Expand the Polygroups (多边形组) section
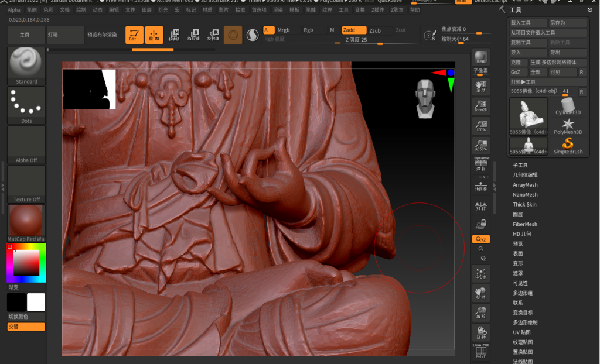This screenshot has width=600, height=364. pos(523,293)
